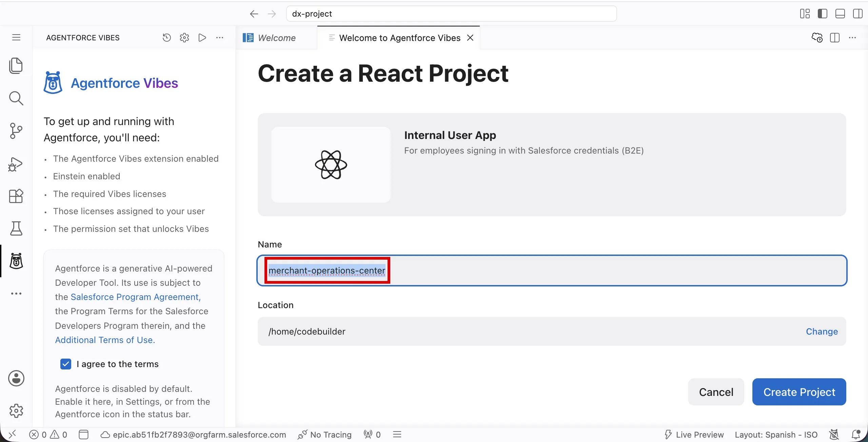Open the Manage gear in activity bar
This screenshot has height=442, width=868.
pos(16,411)
